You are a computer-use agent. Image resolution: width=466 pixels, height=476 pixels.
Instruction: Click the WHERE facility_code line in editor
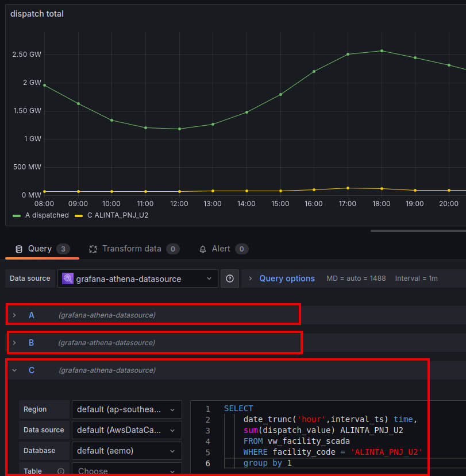point(333,452)
